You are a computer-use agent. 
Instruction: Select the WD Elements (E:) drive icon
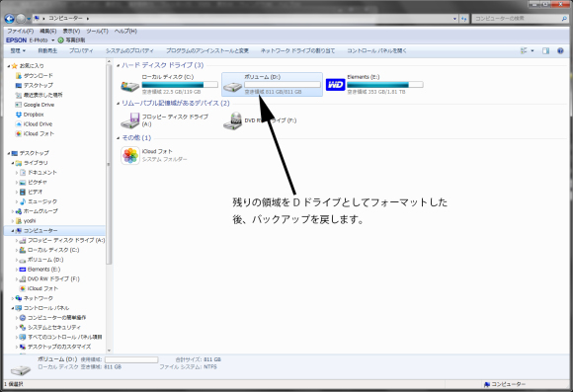(335, 85)
